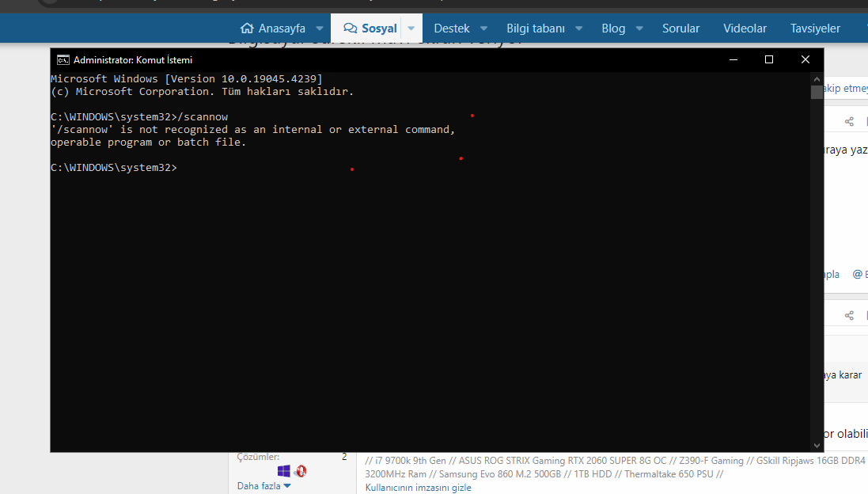
Task: Open the Destek menu
Action: click(452, 28)
